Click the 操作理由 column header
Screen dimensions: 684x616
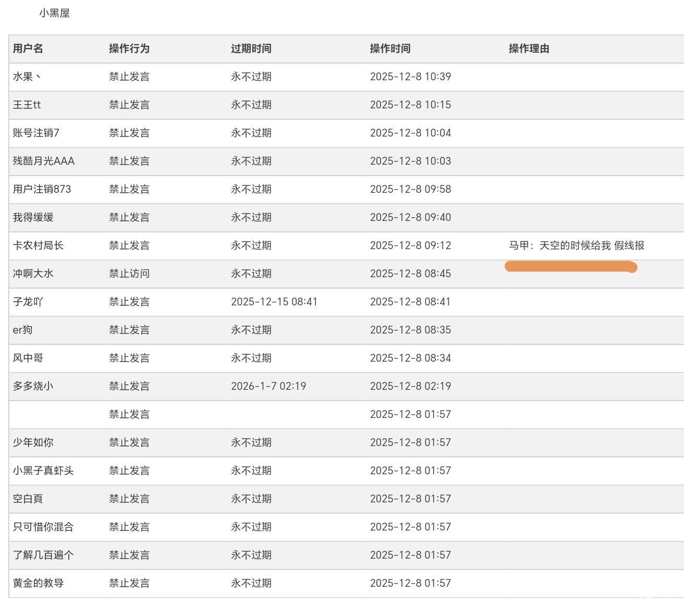pyautogui.click(x=529, y=48)
